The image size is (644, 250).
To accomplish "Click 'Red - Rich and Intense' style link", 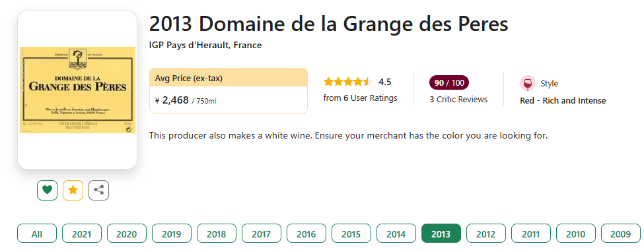I will 563,100.
